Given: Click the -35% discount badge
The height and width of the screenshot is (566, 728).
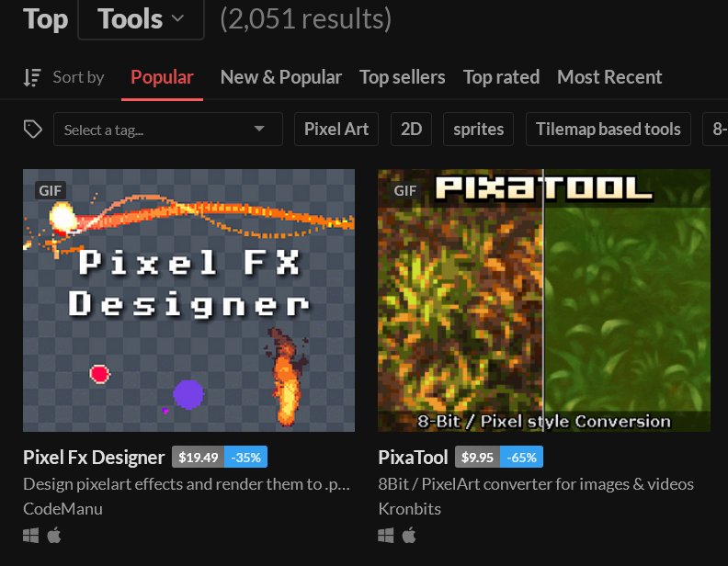Looking at the screenshot, I should (246, 457).
